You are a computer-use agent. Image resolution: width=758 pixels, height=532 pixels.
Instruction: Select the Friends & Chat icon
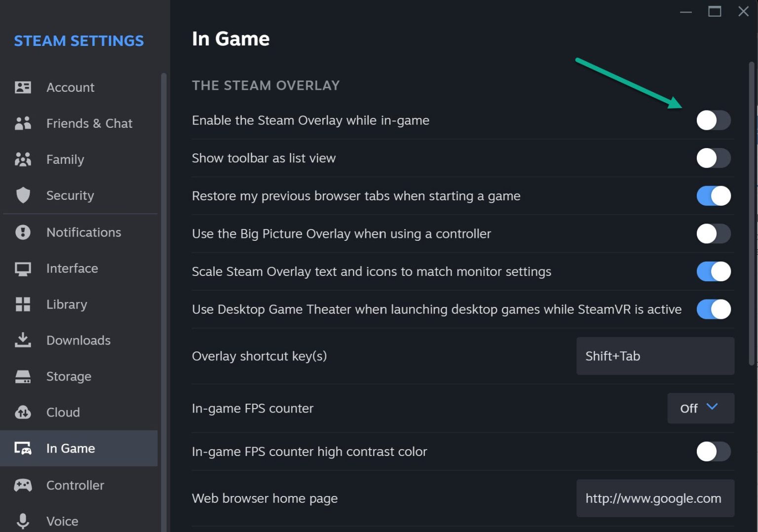click(22, 123)
